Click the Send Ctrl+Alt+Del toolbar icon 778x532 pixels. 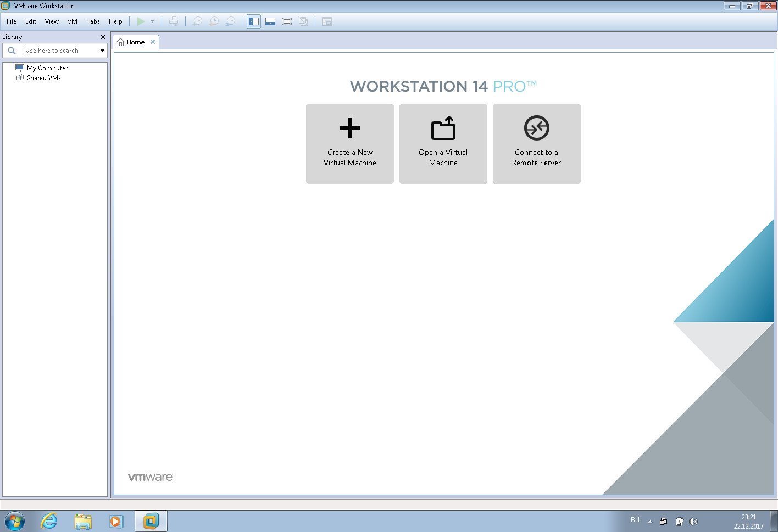[x=174, y=21]
